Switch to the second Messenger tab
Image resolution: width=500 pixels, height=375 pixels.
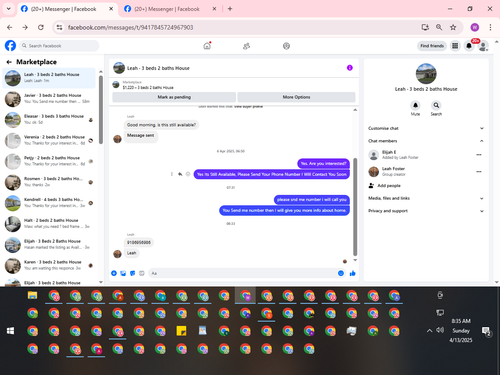click(x=170, y=9)
